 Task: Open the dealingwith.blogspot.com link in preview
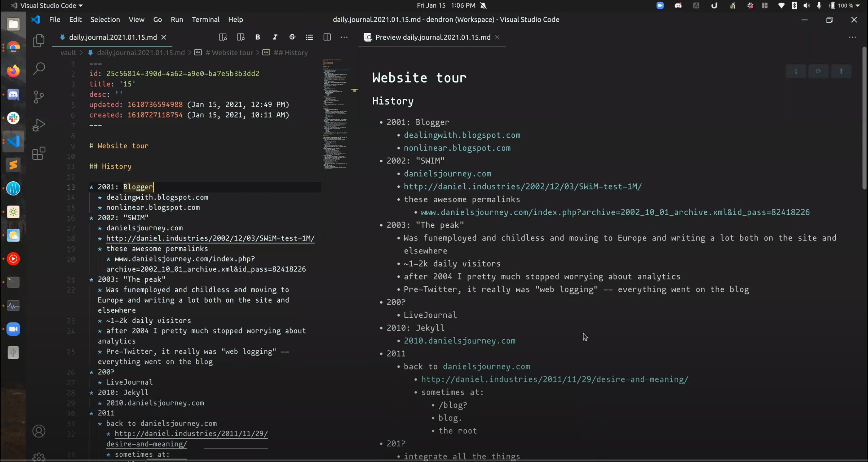pyautogui.click(x=462, y=135)
